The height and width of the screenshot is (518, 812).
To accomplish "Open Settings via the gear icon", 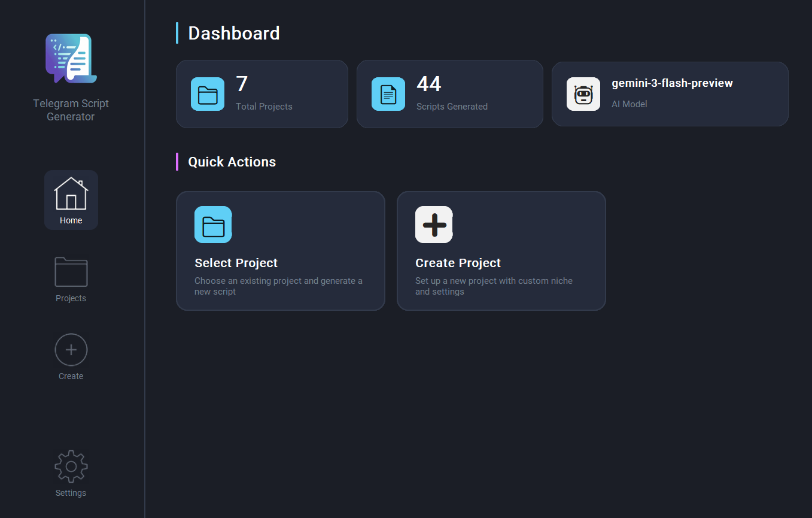I will pyautogui.click(x=71, y=466).
